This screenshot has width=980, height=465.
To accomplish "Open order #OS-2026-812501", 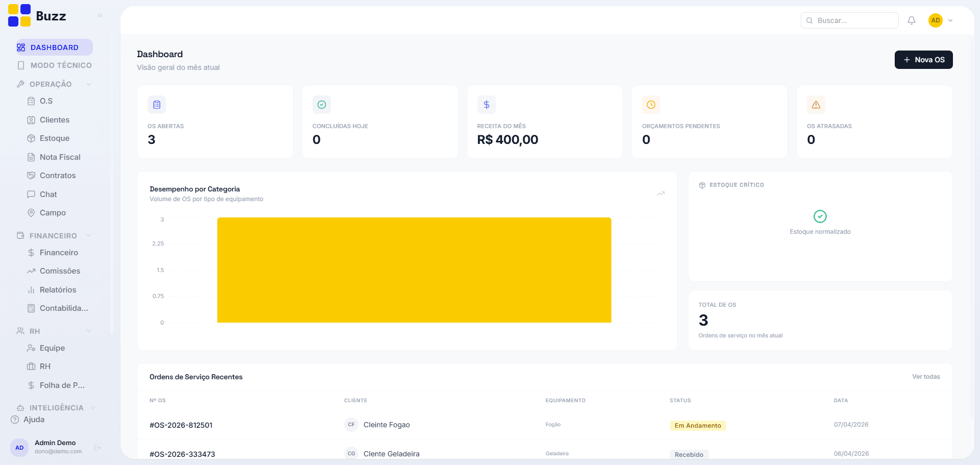I will pyautogui.click(x=181, y=425).
